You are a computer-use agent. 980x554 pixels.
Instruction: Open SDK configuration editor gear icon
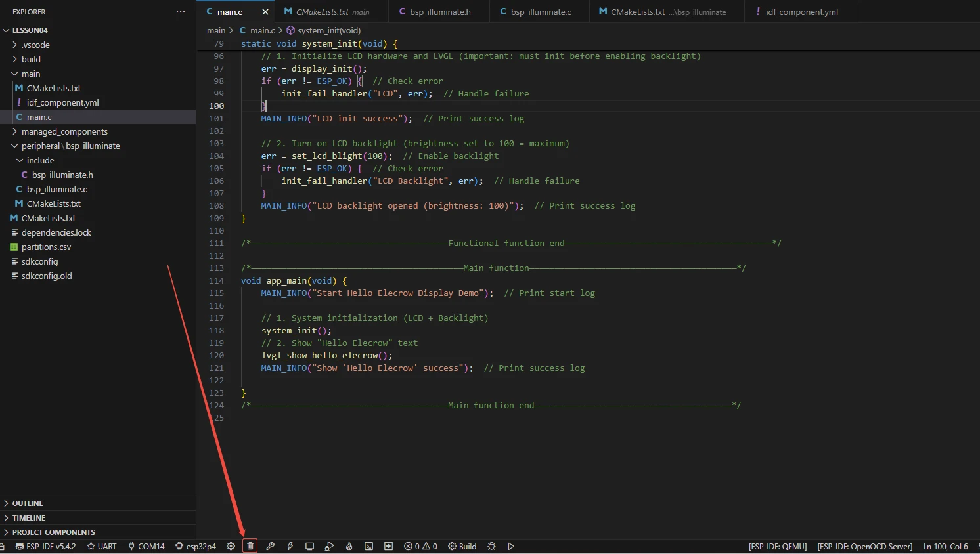231,546
